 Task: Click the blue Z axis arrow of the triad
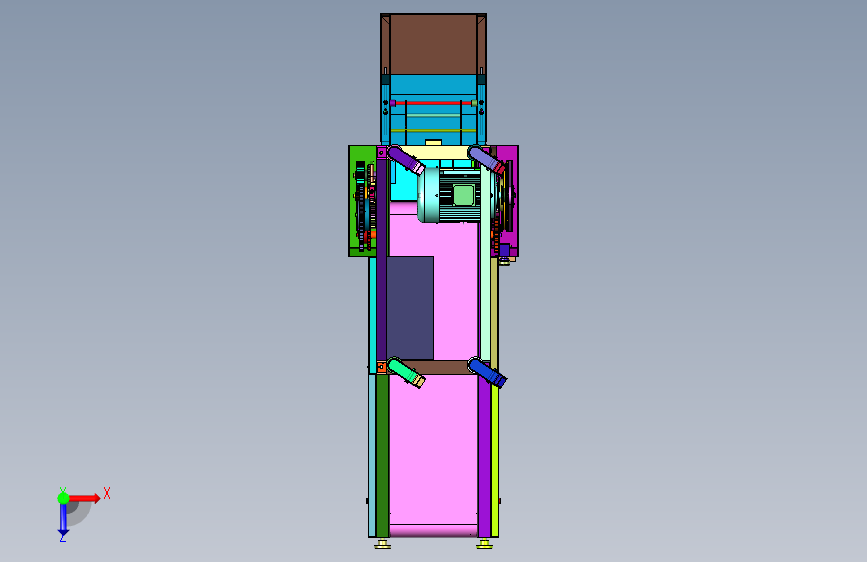point(63,520)
